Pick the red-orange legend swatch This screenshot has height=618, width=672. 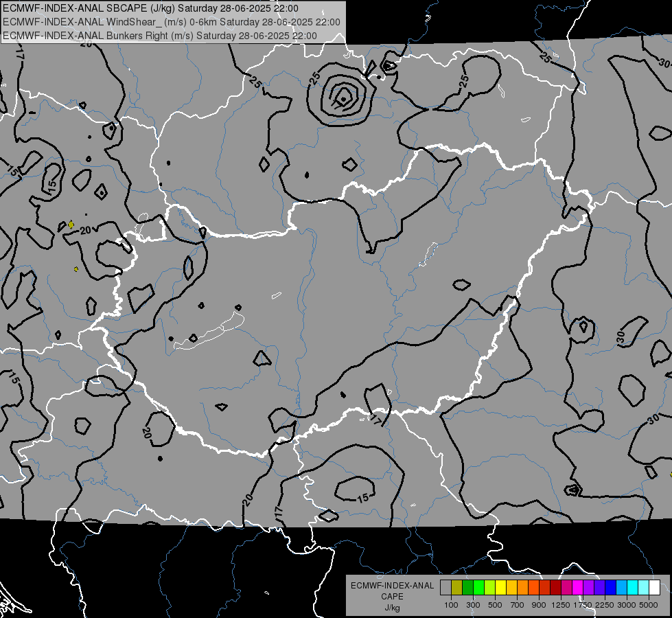(533, 587)
